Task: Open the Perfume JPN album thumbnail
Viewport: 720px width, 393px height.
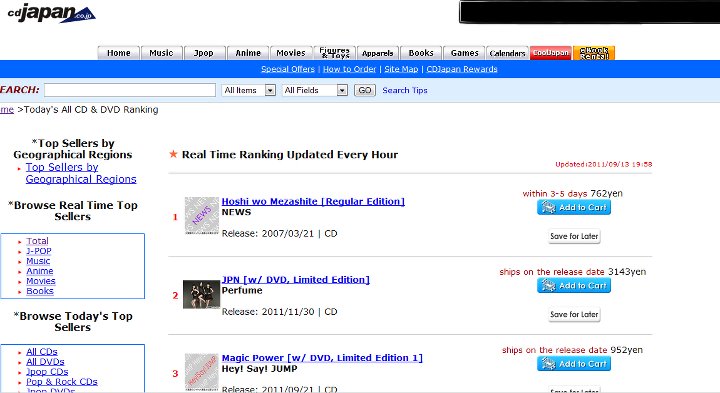Action: pos(201,294)
